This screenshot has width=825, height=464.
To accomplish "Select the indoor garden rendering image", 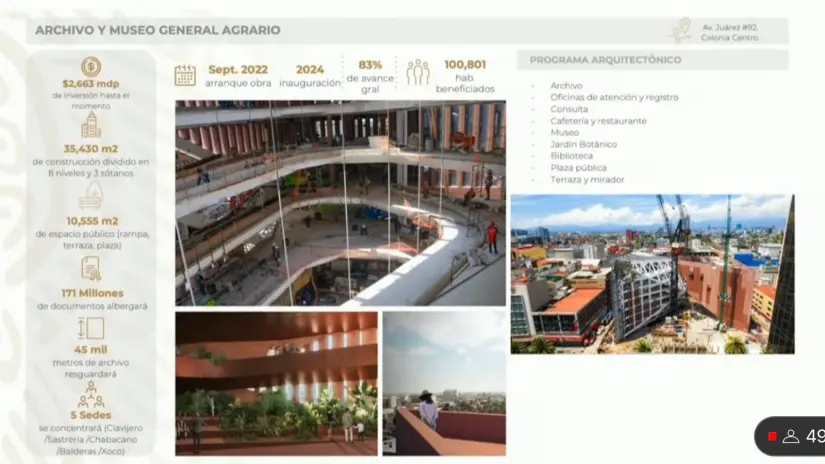I will [276, 383].
